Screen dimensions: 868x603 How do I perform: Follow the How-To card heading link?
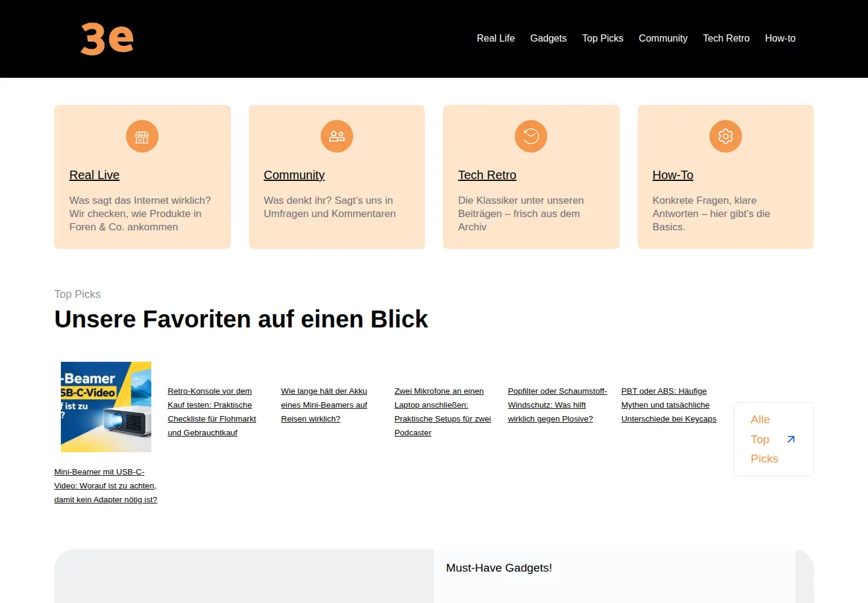coord(673,175)
